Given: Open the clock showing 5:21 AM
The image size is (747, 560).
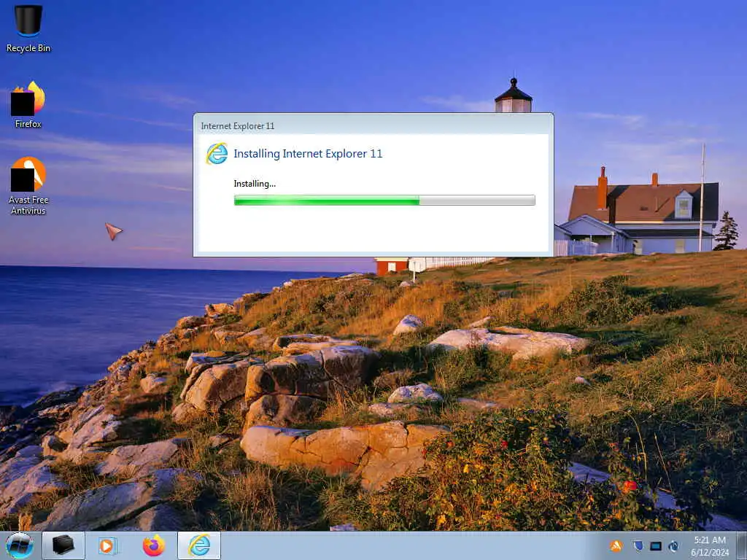Looking at the screenshot, I should 710,546.
